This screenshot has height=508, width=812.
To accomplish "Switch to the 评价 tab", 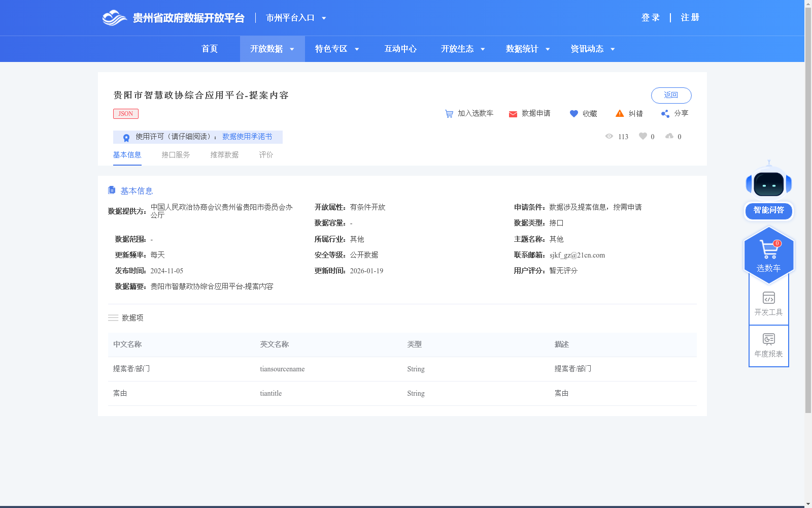I will (266, 155).
